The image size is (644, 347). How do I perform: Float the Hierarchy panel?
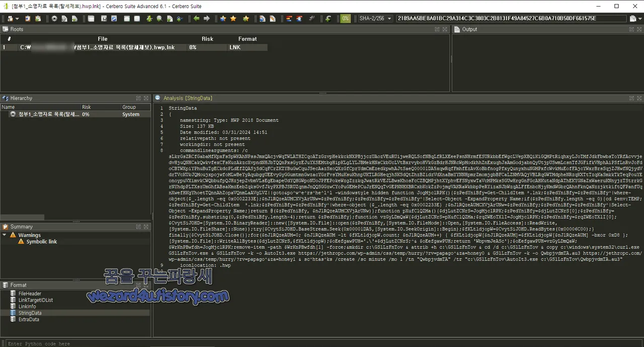point(138,98)
